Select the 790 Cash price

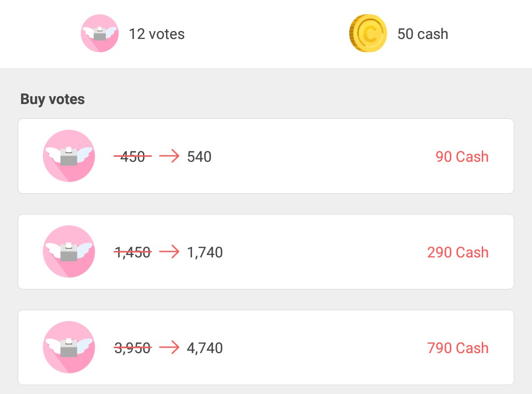point(458,348)
